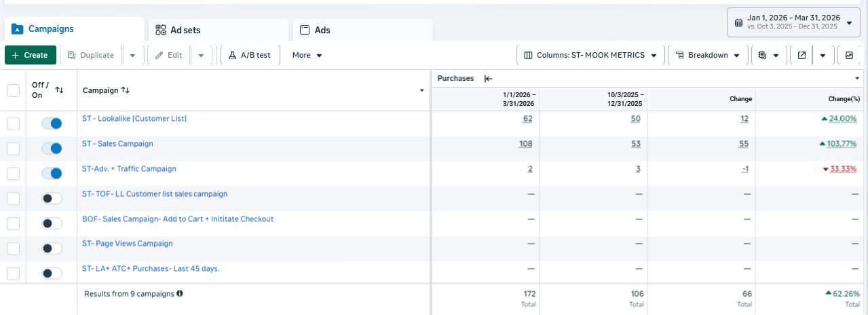This screenshot has width=868, height=315.
Task: Check the box for ST - Lookalike row
Action: pyautogui.click(x=13, y=124)
